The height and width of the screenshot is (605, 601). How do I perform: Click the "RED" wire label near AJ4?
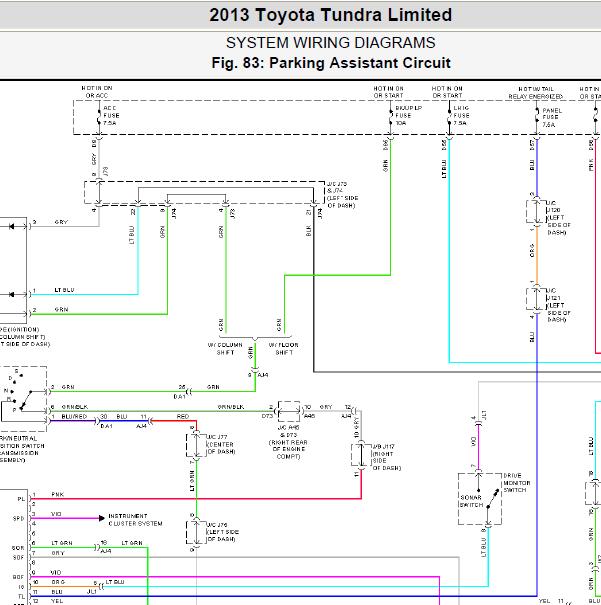click(182, 417)
